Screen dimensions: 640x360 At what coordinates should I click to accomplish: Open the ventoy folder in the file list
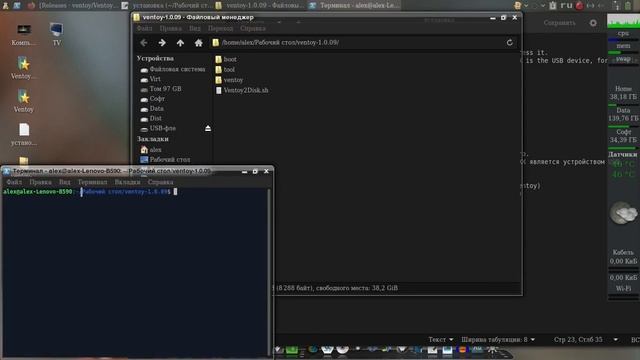pos(229,80)
